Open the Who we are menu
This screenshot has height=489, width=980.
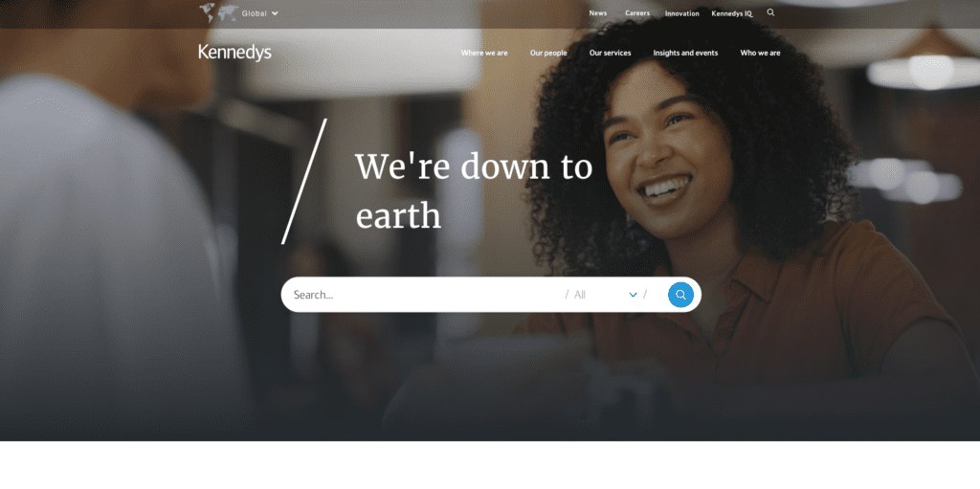(760, 54)
